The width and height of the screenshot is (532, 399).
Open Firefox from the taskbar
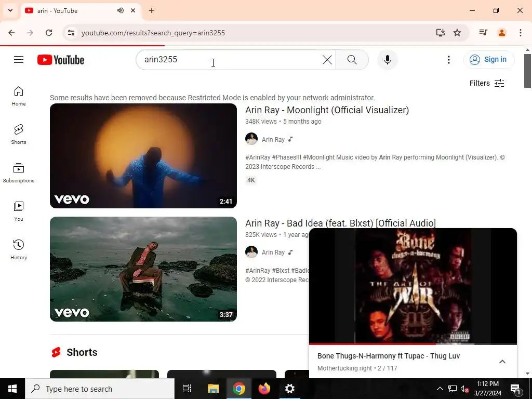tap(264, 389)
